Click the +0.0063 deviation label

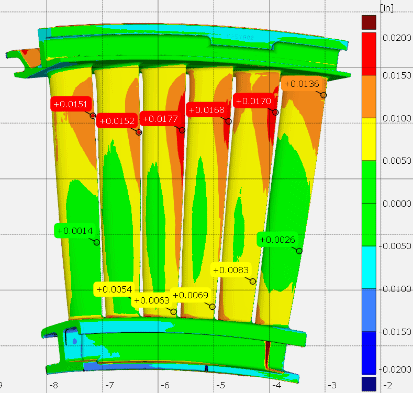(151, 300)
